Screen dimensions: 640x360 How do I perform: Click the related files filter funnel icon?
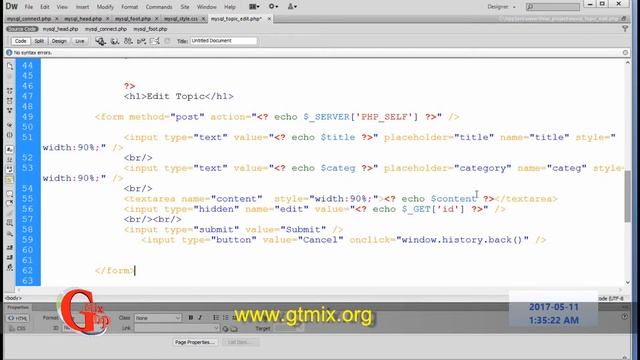pos(625,29)
